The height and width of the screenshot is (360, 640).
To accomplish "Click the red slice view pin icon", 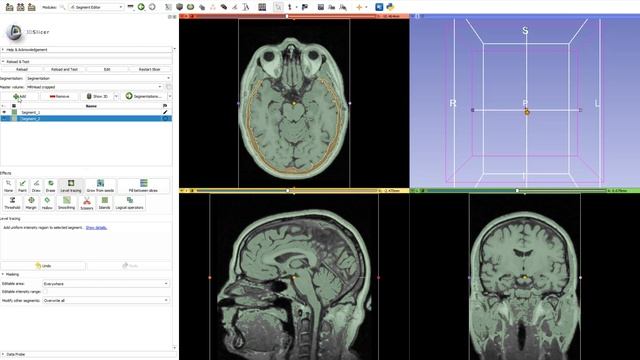I will pyautogui.click(x=182, y=16).
